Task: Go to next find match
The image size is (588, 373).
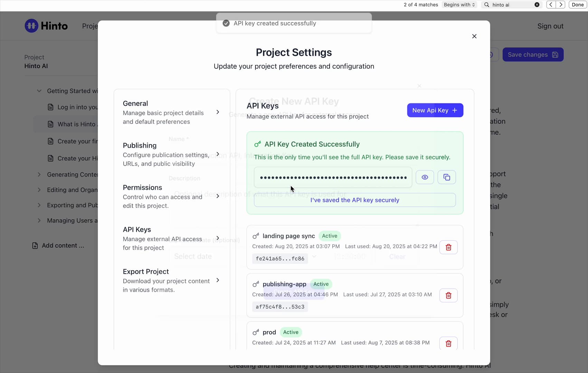Action: (561, 4)
